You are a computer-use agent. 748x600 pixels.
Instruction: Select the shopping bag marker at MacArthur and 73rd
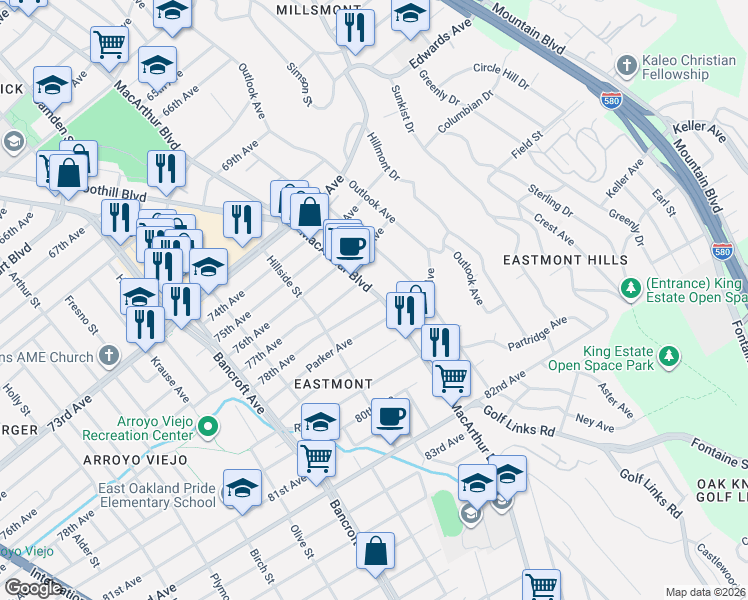coord(309,212)
